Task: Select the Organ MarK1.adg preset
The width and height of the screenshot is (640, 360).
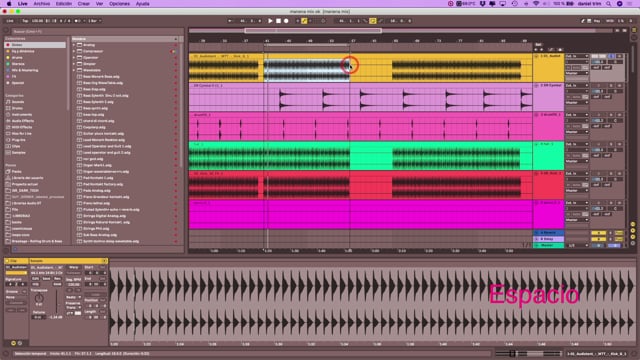Action: click(97, 165)
